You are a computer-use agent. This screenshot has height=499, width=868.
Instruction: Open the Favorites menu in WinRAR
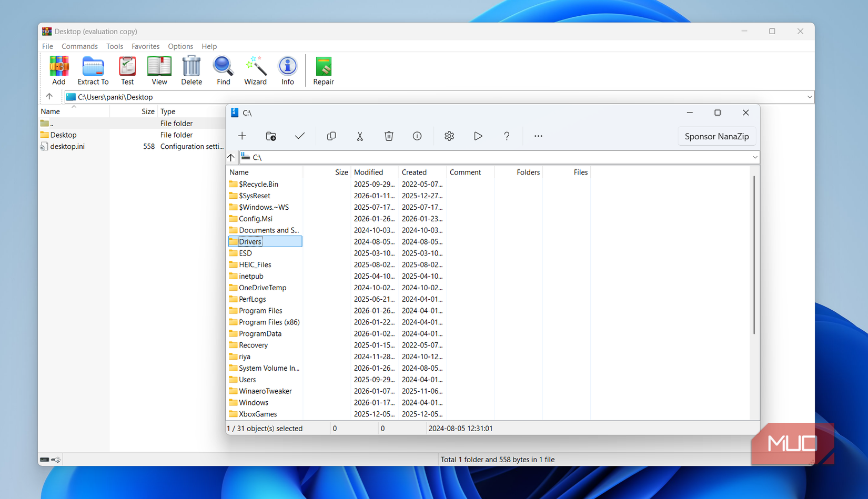(x=145, y=46)
